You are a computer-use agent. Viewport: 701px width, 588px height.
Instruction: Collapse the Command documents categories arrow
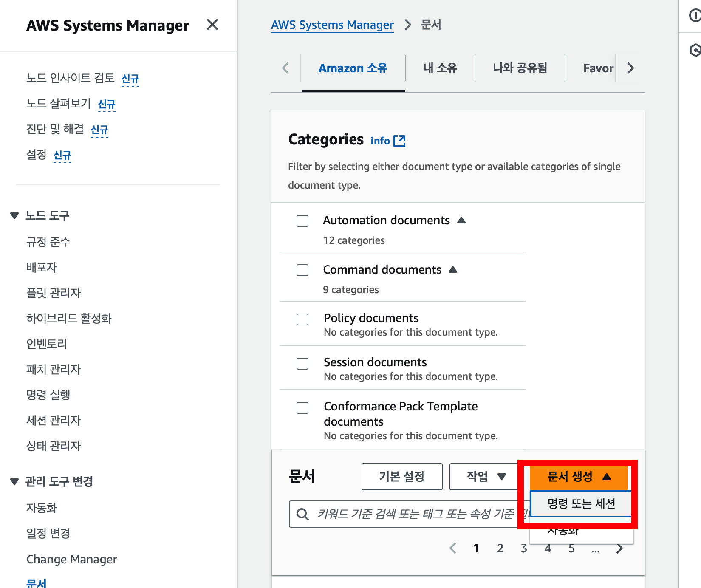[453, 269]
